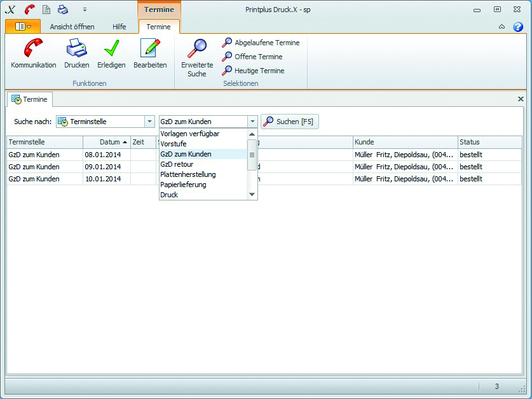Show Abgelaufene Termine selection

click(261, 43)
